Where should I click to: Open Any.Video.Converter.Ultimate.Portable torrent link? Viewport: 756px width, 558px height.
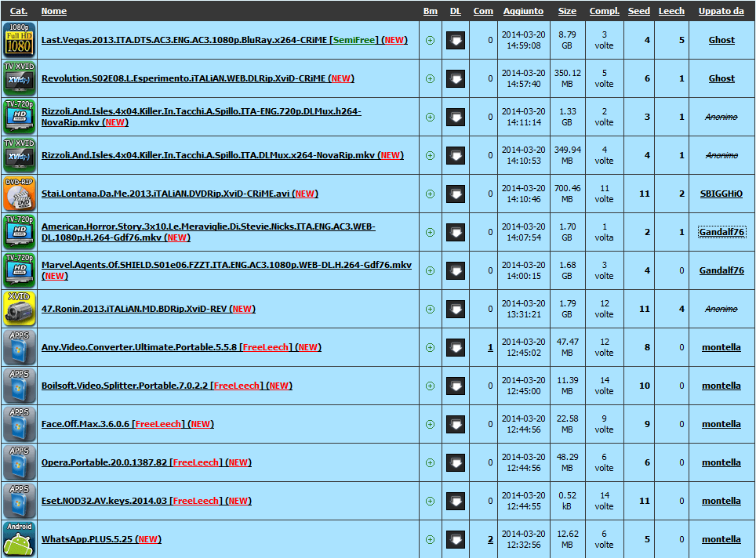click(x=181, y=347)
